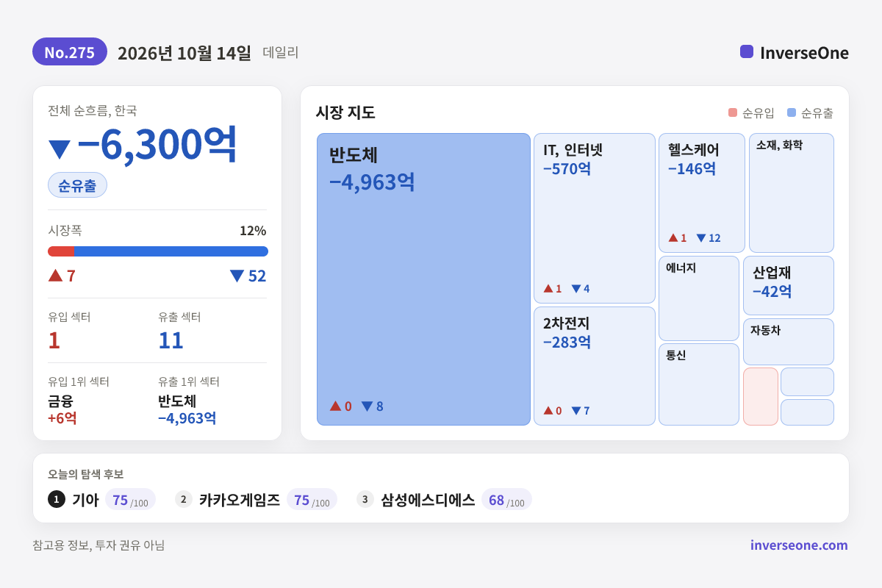This screenshot has height=588, width=882.
Task: Select the 반도체 treemap tile
Action: click(x=423, y=279)
